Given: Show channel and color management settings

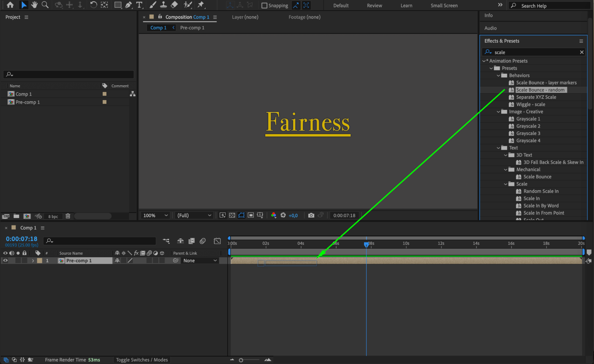Looking at the screenshot, I should 274,215.
